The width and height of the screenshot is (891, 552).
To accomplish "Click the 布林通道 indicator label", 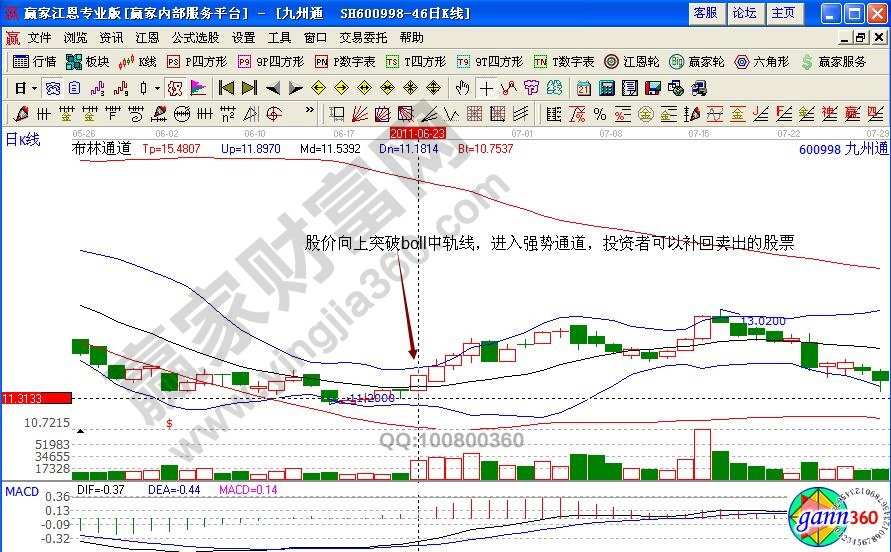I will coord(102,148).
